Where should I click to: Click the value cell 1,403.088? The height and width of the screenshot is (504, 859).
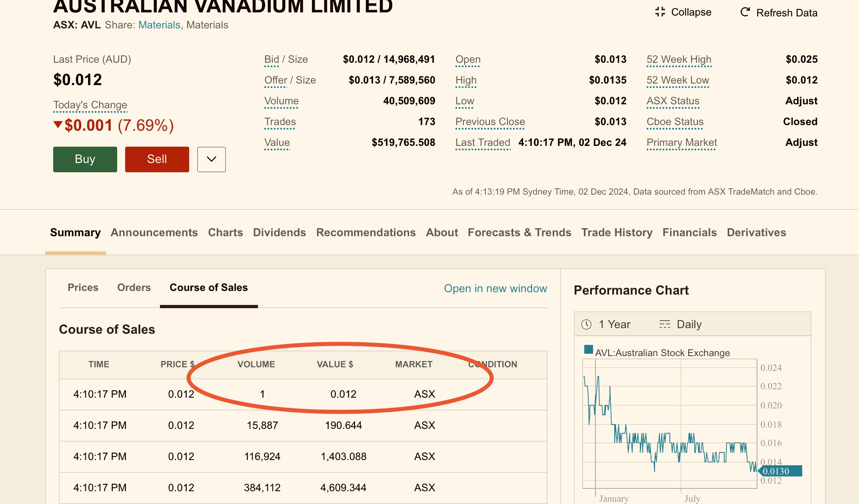click(344, 456)
